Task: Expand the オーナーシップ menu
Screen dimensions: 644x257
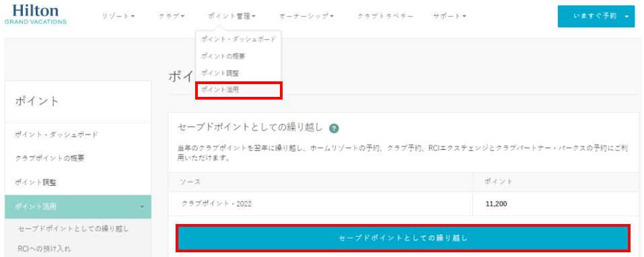Action: click(306, 16)
